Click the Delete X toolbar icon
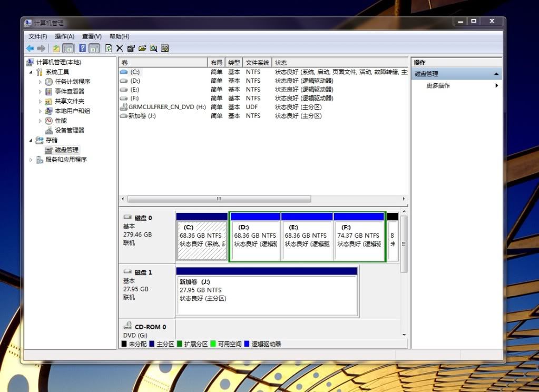Screen dimensions: 539x392 coord(120,48)
